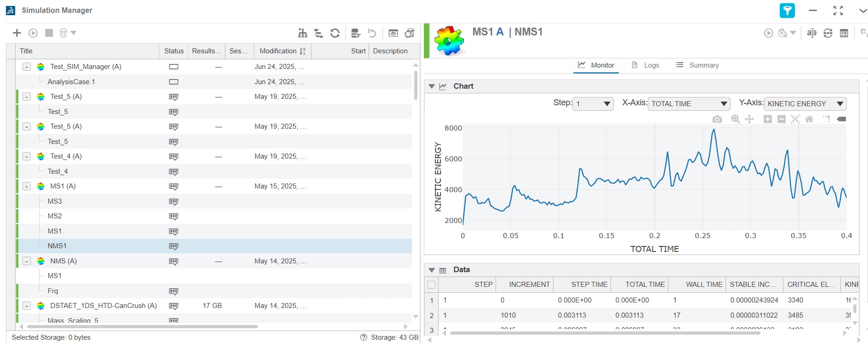Screen dimensions: 868x348
Task: Select the MS2 row in the tree
Action: coord(55,216)
